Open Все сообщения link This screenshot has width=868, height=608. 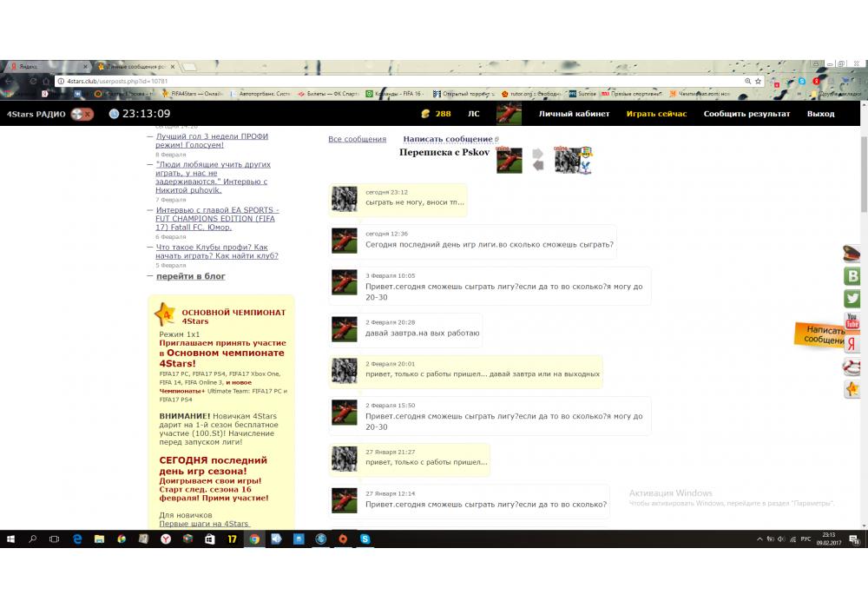click(357, 139)
